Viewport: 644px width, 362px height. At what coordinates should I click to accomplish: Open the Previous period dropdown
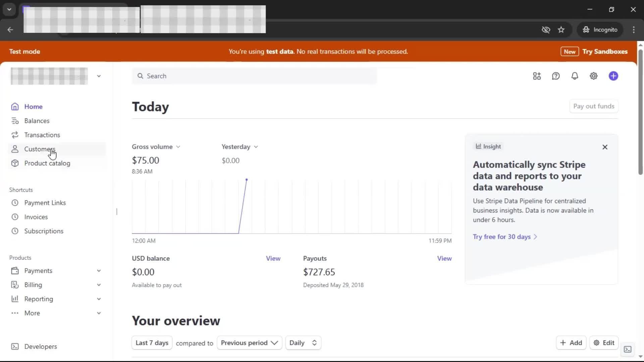[x=249, y=343]
